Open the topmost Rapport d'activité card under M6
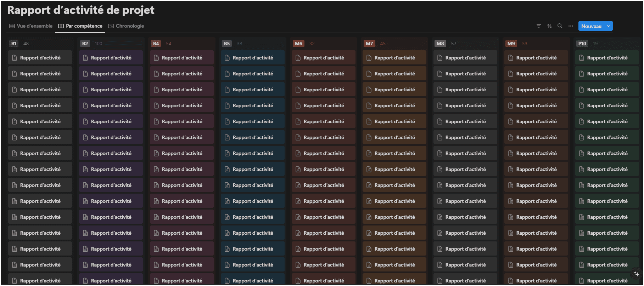This screenshot has width=644, height=286. tap(324, 58)
